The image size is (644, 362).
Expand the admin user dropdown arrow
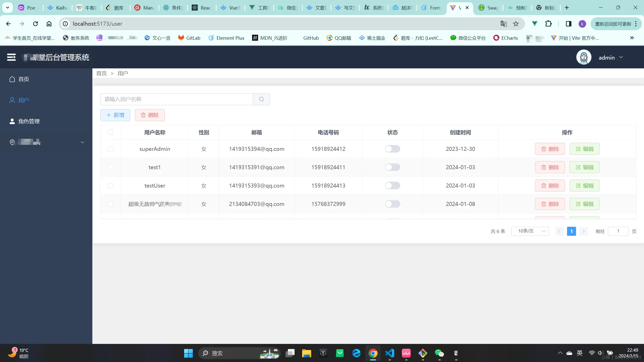tap(621, 57)
